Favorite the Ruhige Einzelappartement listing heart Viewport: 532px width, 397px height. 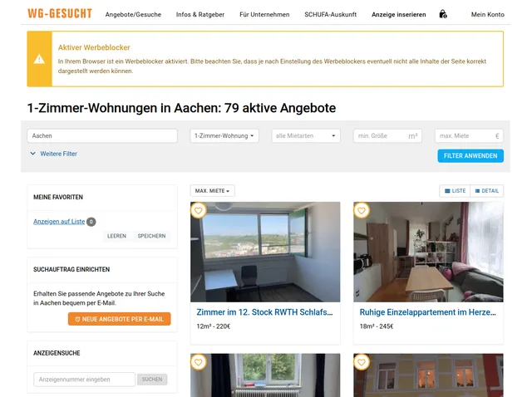point(362,210)
